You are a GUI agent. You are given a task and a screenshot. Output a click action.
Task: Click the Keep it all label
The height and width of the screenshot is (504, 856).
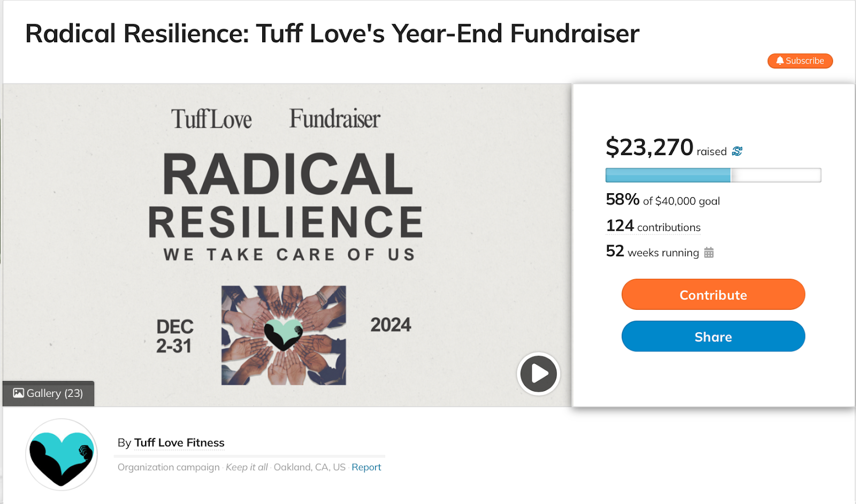[x=247, y=467]
